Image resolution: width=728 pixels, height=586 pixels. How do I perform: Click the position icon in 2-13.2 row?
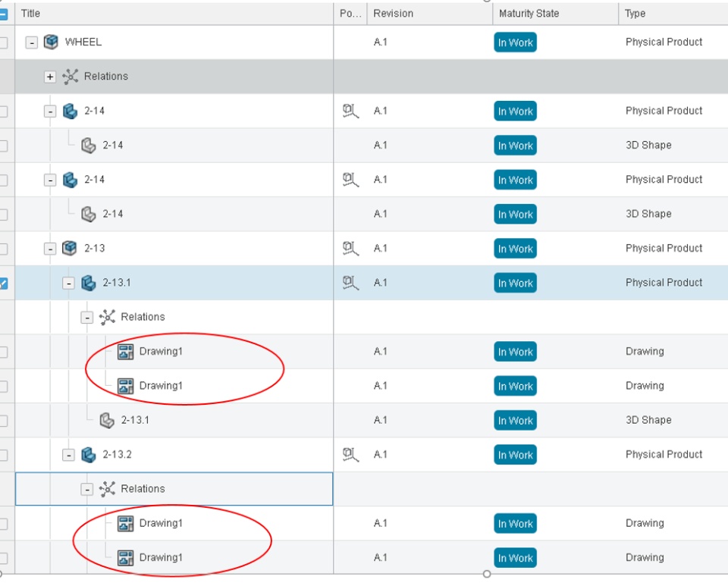tap(350, 454)
